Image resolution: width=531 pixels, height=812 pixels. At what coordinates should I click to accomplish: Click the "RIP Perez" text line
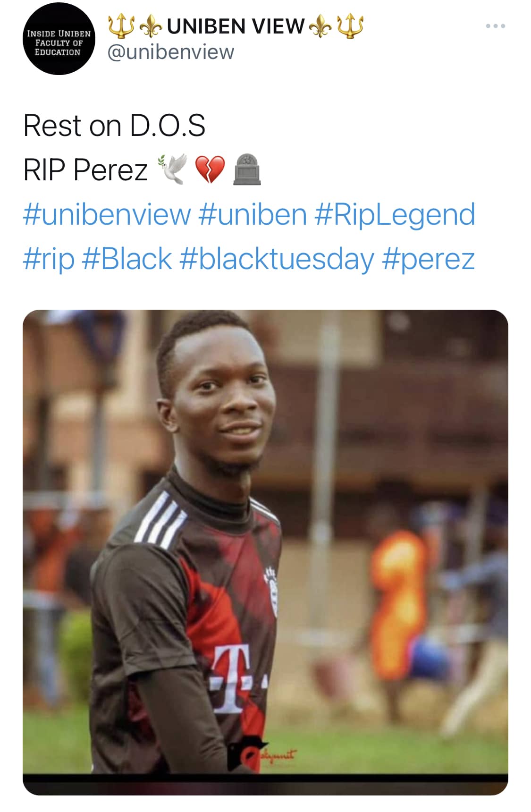pos(85,169)
